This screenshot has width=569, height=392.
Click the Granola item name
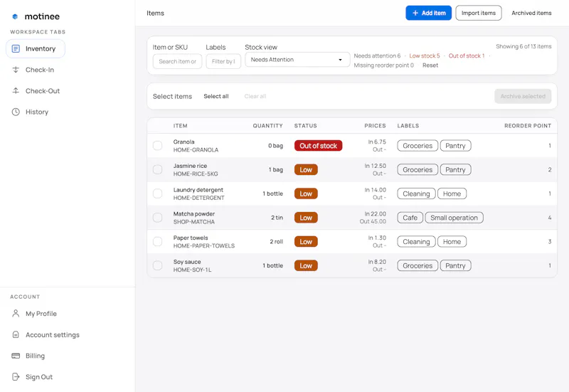point(184,142)
